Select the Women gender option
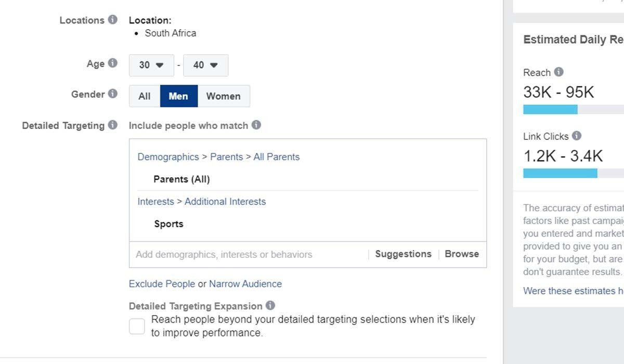The image size is (624, 364). click(223, 96)
